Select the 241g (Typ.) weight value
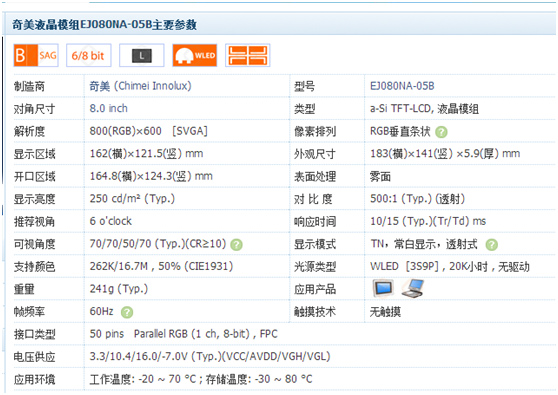 (119, 289)
